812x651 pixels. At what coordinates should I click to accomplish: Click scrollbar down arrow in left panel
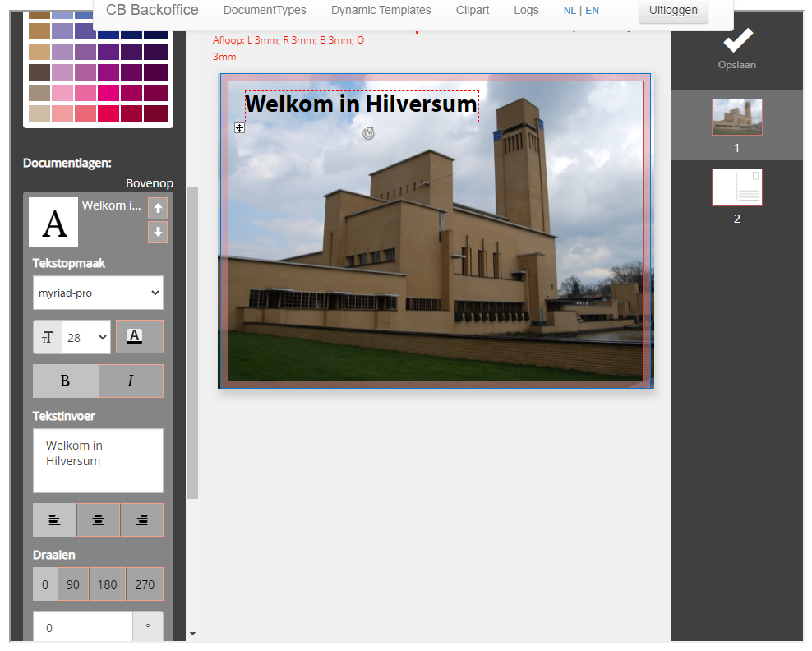pos(192,634)
